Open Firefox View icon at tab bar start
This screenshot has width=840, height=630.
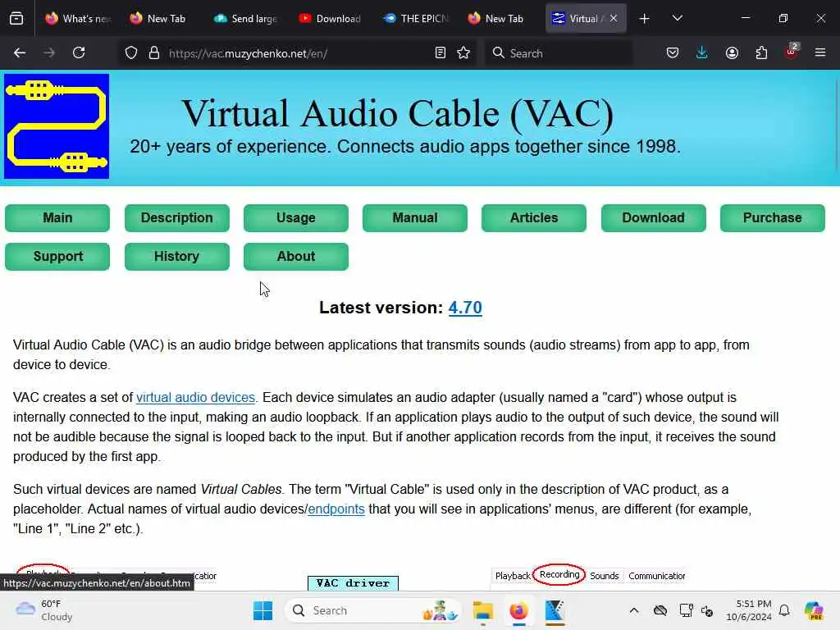pyautogui.click(x=16, y=19)
